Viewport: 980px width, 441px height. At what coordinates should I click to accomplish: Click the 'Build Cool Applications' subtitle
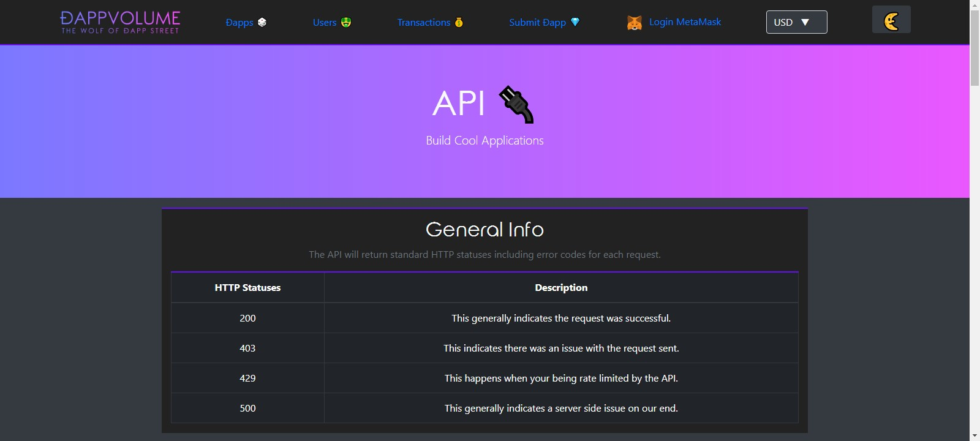484,140
